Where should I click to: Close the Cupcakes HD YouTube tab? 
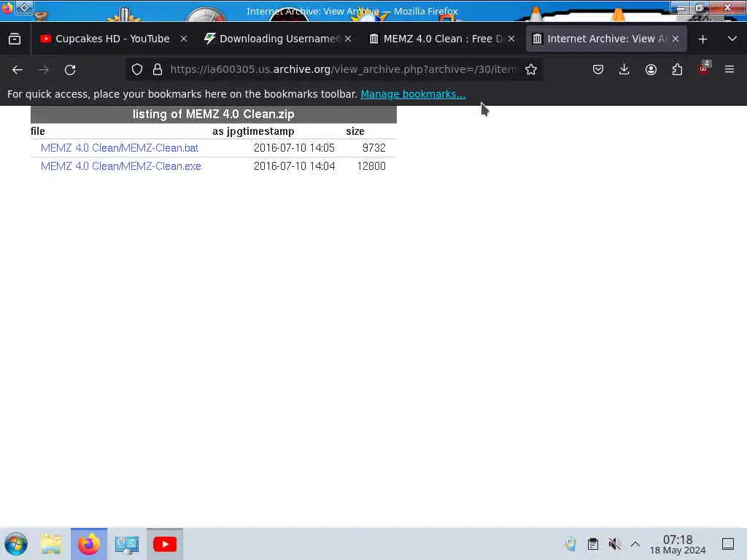coord(184,39)
